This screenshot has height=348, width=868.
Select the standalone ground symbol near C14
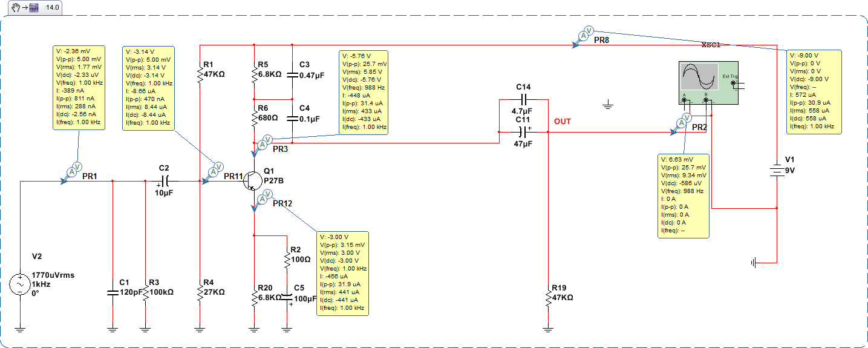pos(609,106)
